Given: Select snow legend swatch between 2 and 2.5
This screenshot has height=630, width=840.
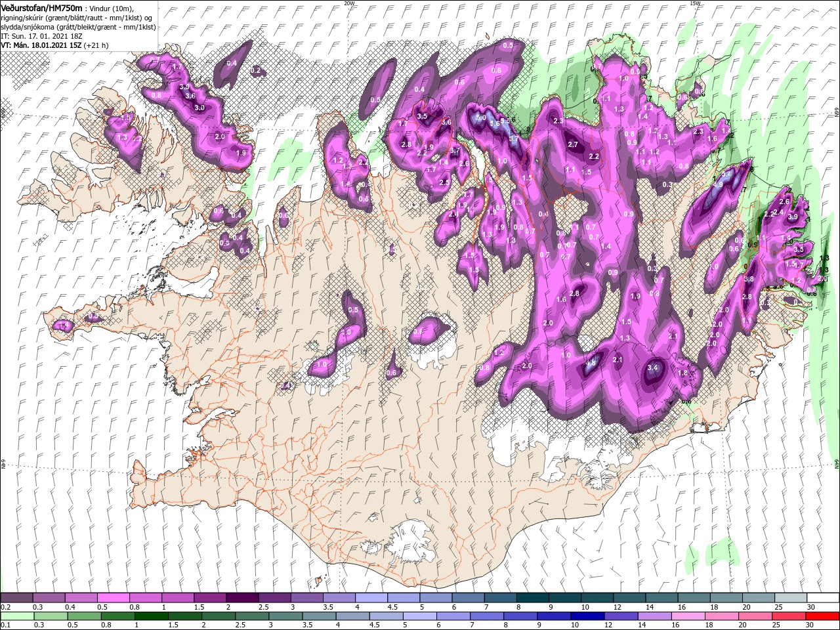Looking at the screenshot, I should pos(241,597).
